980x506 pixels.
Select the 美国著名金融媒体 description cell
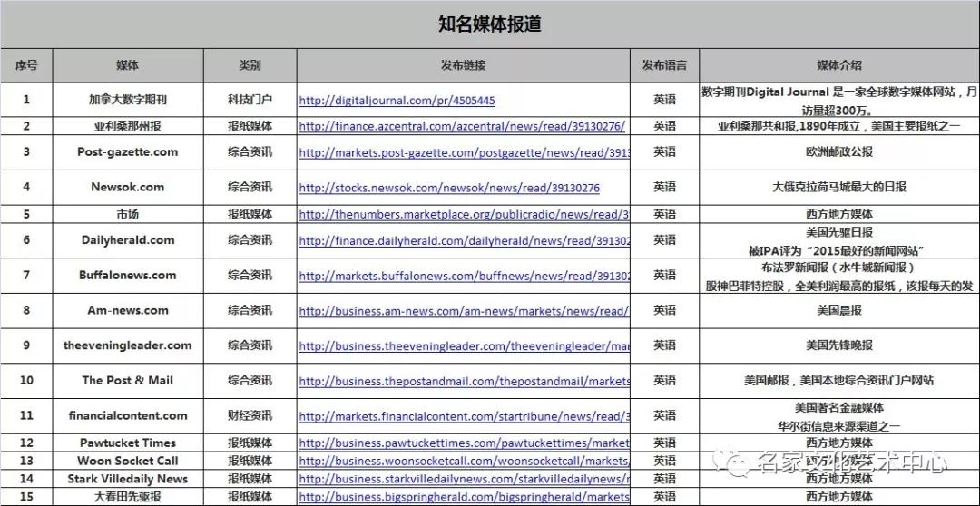click(839, 415)
